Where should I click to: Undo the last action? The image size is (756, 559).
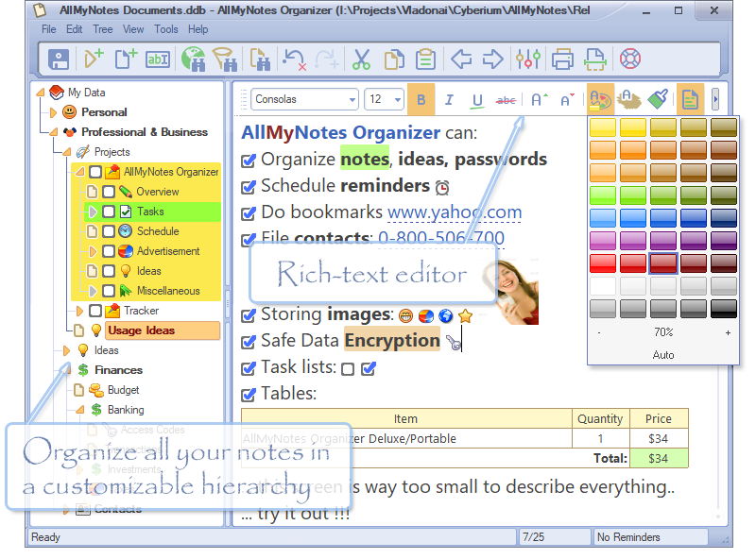pyautogui.click(x=294, y=59)
